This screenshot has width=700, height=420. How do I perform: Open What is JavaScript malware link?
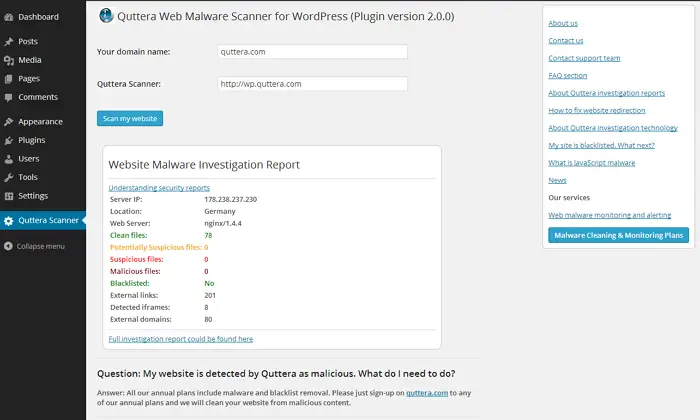coord(592,163)
